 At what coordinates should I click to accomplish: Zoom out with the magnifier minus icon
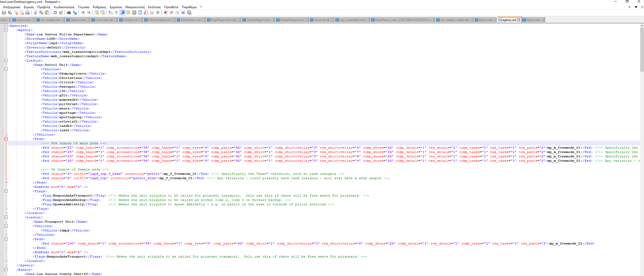88,13
